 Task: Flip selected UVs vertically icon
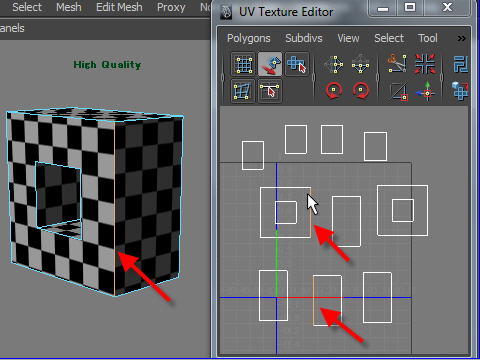point(360,64)
